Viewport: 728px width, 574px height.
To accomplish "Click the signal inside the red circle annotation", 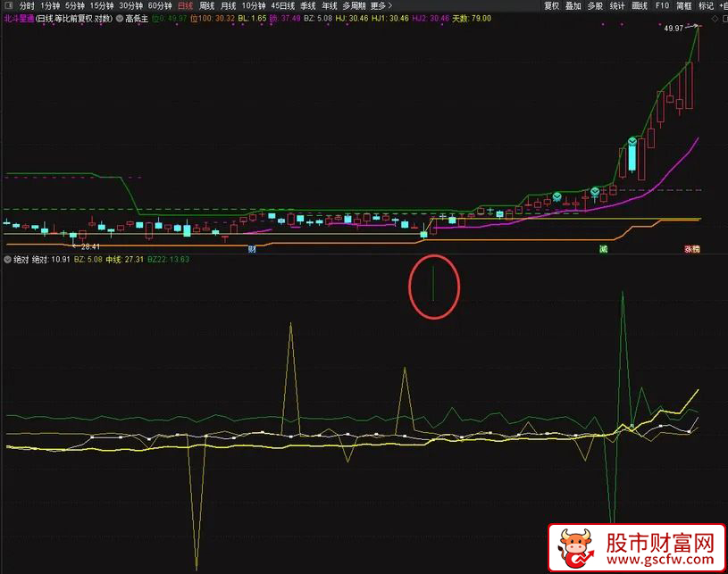I will 433,284.
